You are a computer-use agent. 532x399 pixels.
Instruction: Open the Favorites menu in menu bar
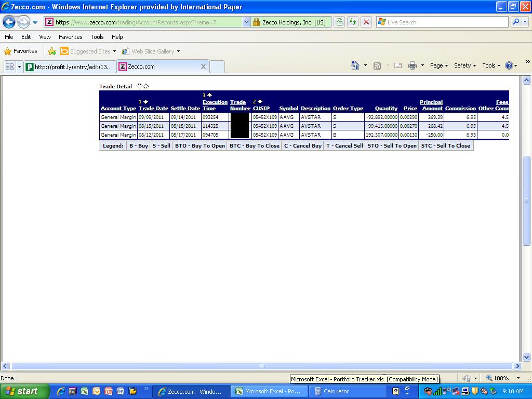coord(70,37)
